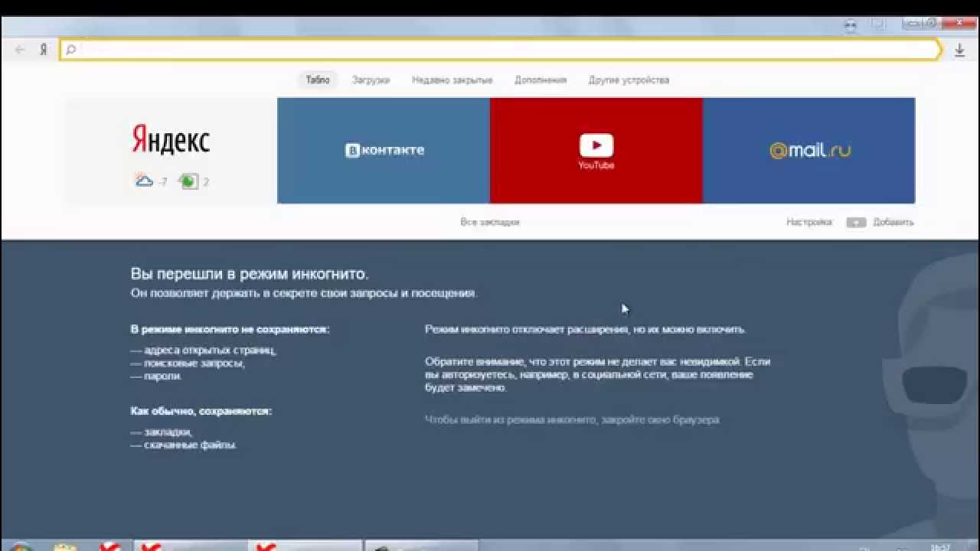The height and width of the screenshot is (551, 980).
Task: Click the 'адреса открытых страниц' list line
Action: point(204,350)
